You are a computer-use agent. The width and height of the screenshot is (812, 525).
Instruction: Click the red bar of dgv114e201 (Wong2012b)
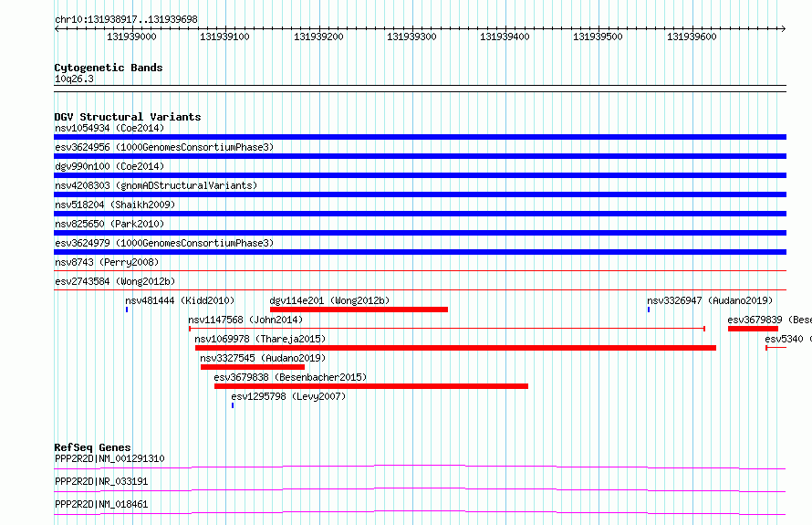click(x=359, y=310)
